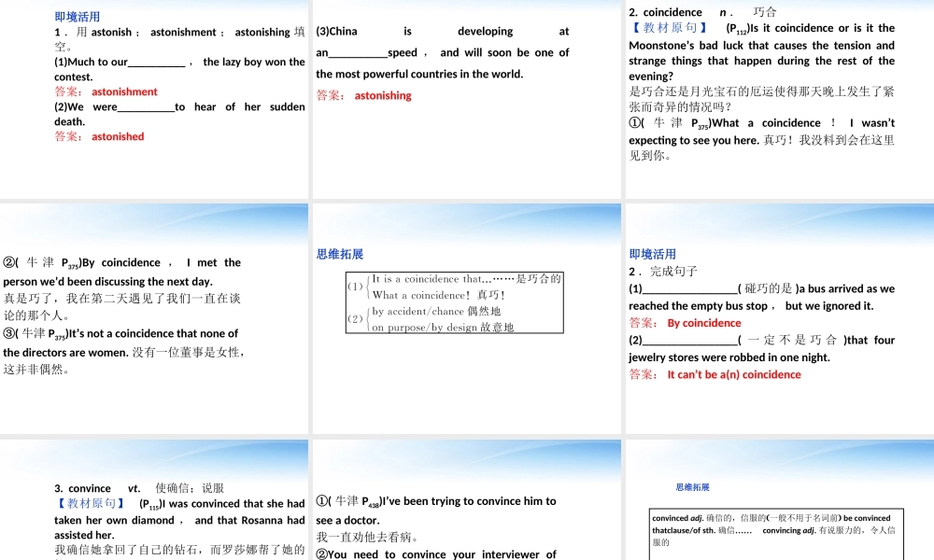Click the example '②You need to convince your interviewer of'
Image resolution: width=934 pixels, height=560 pixels.
point(436,554)
